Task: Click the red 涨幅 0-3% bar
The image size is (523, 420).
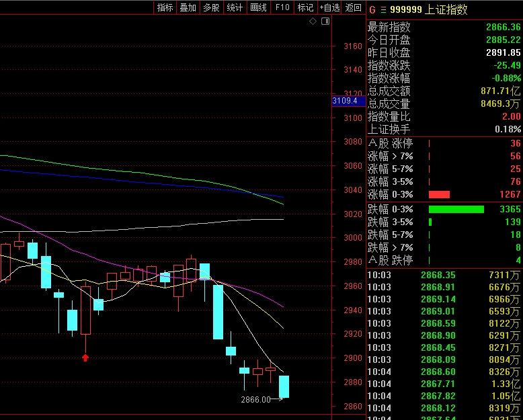Action: (x=439, y=195)
